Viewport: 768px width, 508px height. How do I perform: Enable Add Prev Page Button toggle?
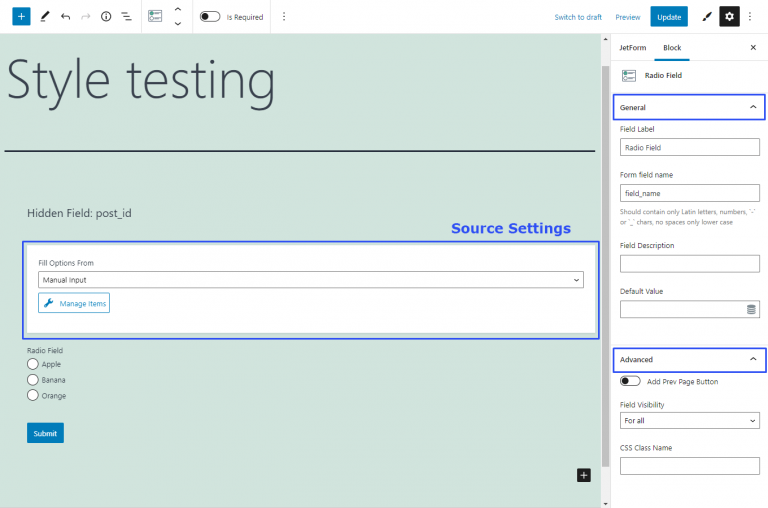630,381
